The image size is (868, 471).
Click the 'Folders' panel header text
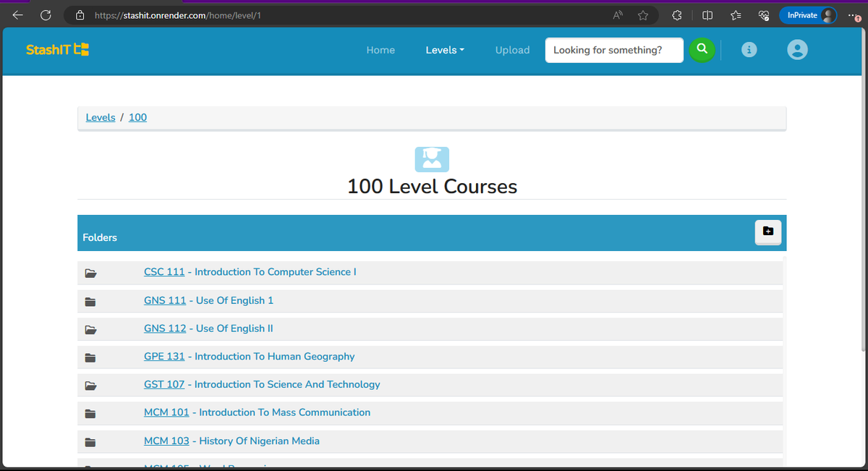[100, 237]
